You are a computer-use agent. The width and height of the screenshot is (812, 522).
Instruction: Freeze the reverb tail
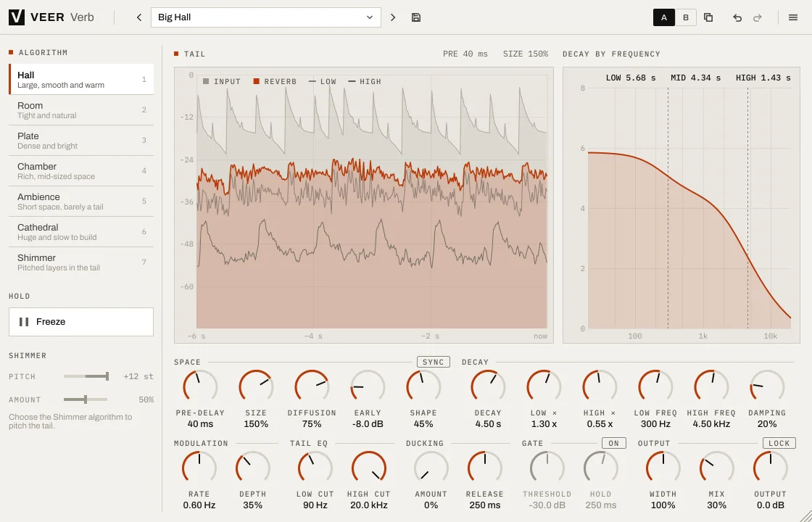[81, 322]
